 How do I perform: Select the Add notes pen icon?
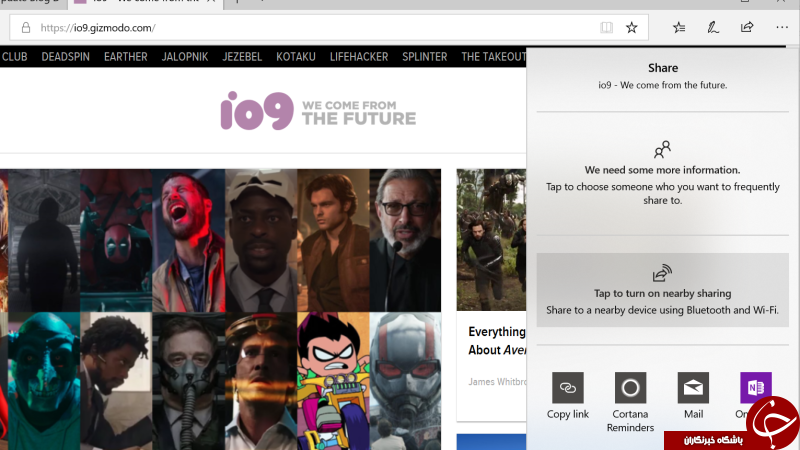tap(713, 28)
